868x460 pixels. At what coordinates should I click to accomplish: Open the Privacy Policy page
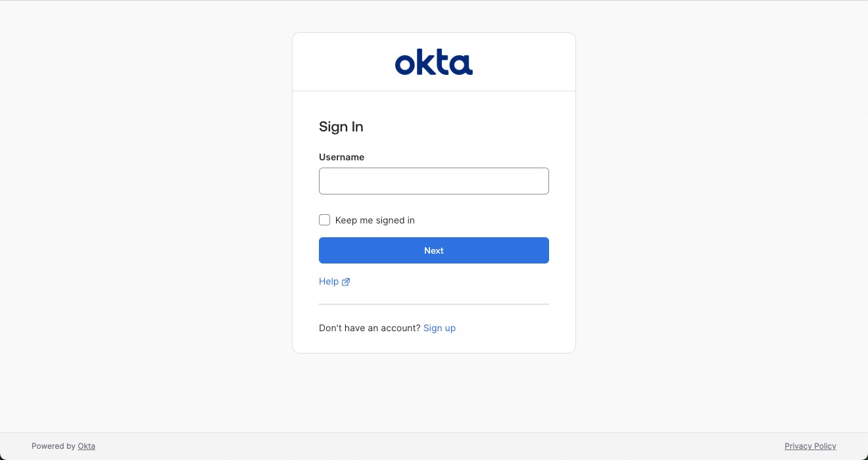click(x=810, y=446)
